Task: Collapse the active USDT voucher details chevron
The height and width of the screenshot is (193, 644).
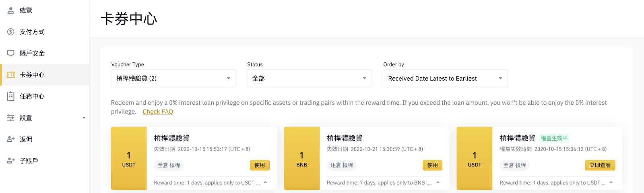Action: click(x=611, y=183)
